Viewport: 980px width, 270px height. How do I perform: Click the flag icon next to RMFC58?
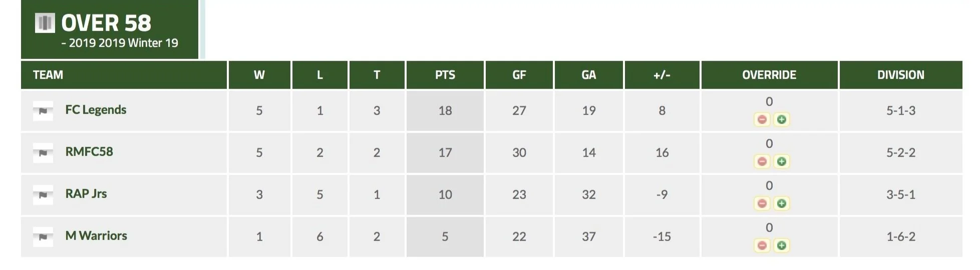(43, 152)
